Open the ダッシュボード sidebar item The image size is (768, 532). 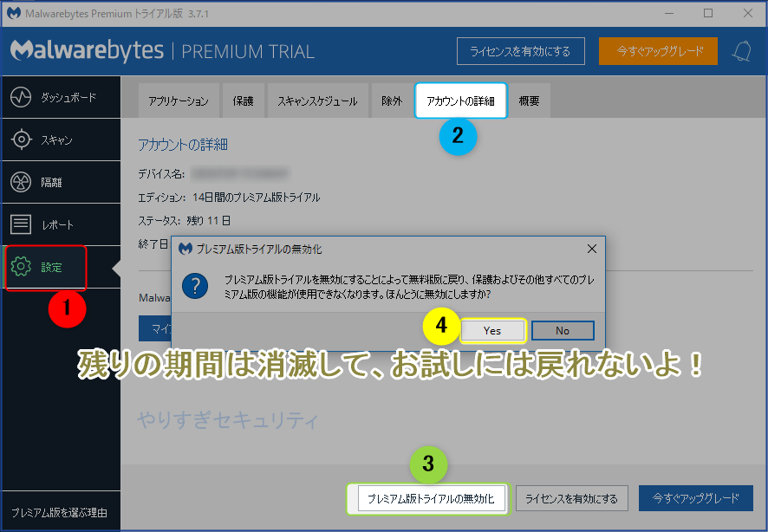click(61, 97)
